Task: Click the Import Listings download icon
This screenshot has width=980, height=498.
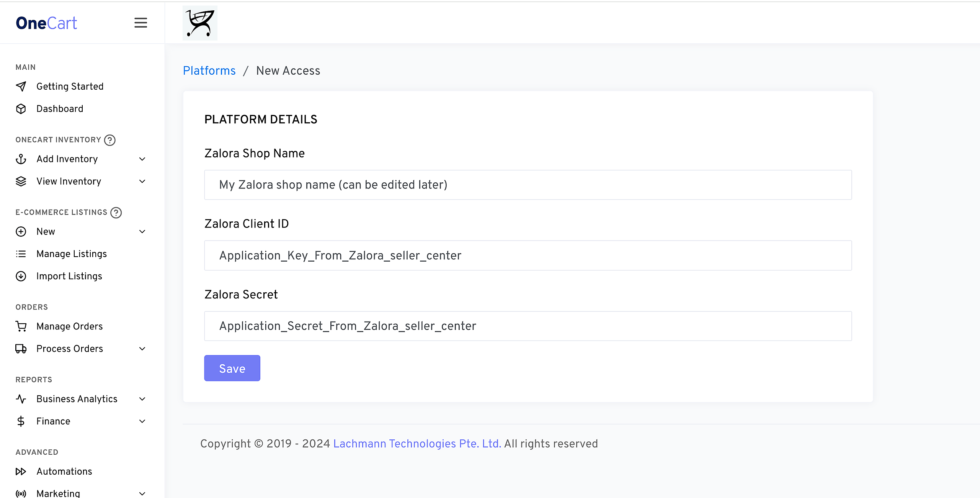Action: pyautogui.click(x=21, y=276)
